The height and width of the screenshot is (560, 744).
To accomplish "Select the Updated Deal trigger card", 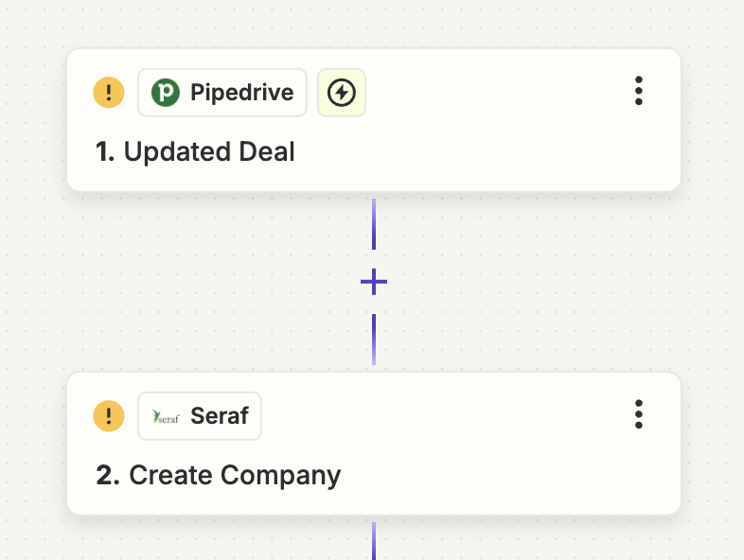I will coord(374,120).
